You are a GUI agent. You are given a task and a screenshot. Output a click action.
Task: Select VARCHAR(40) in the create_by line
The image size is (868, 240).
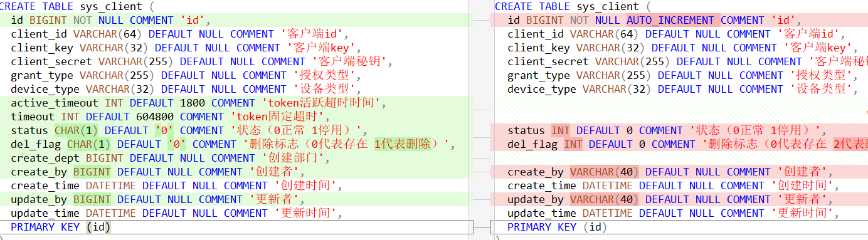click(x=605, y=172)
